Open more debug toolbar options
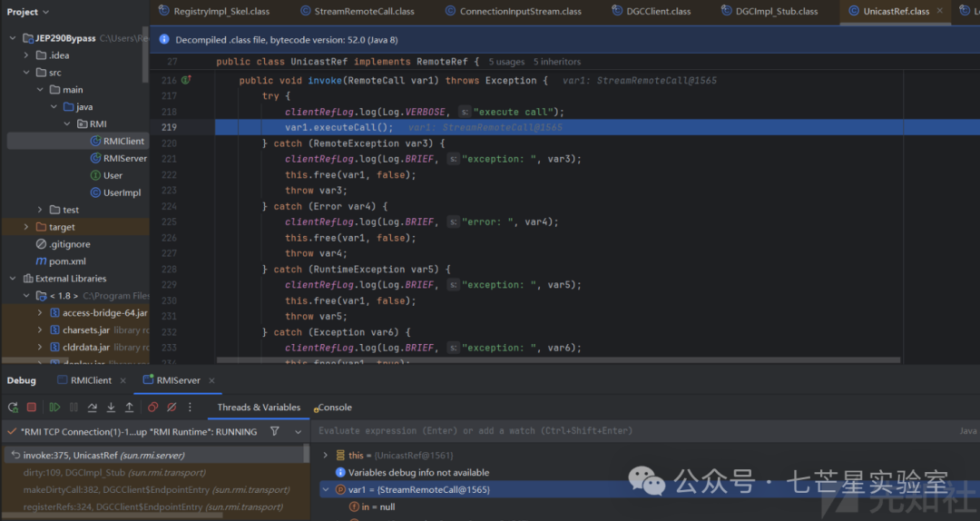The image size is (980, 521). pos(190,408)
